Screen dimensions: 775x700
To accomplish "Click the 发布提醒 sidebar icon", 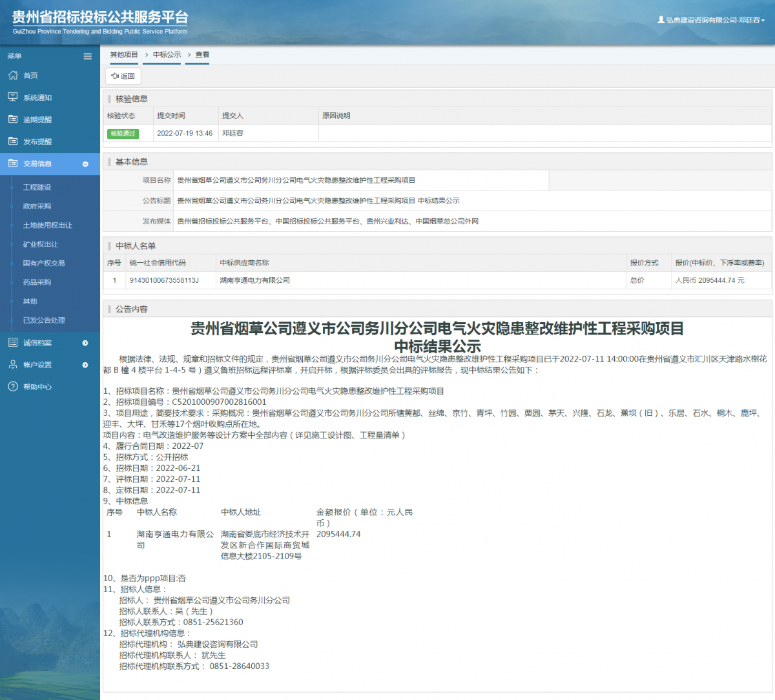I will (x=13, y=141).
